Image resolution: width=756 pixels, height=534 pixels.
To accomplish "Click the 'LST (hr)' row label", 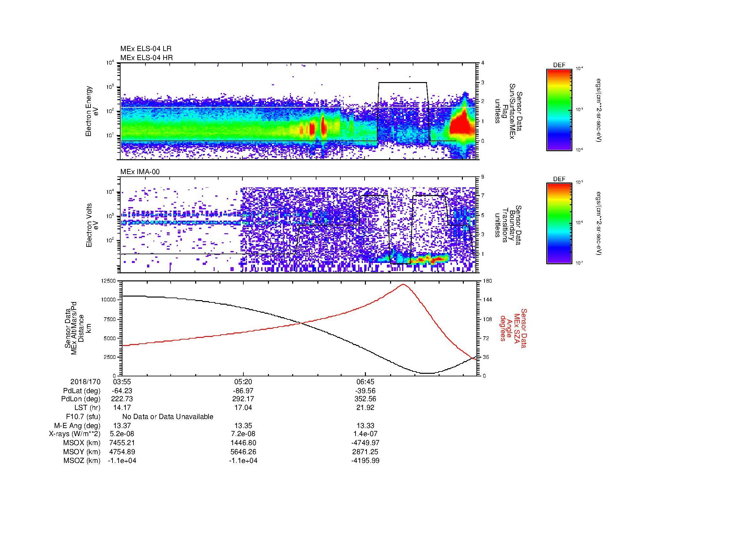I will [x=87, y=408].
